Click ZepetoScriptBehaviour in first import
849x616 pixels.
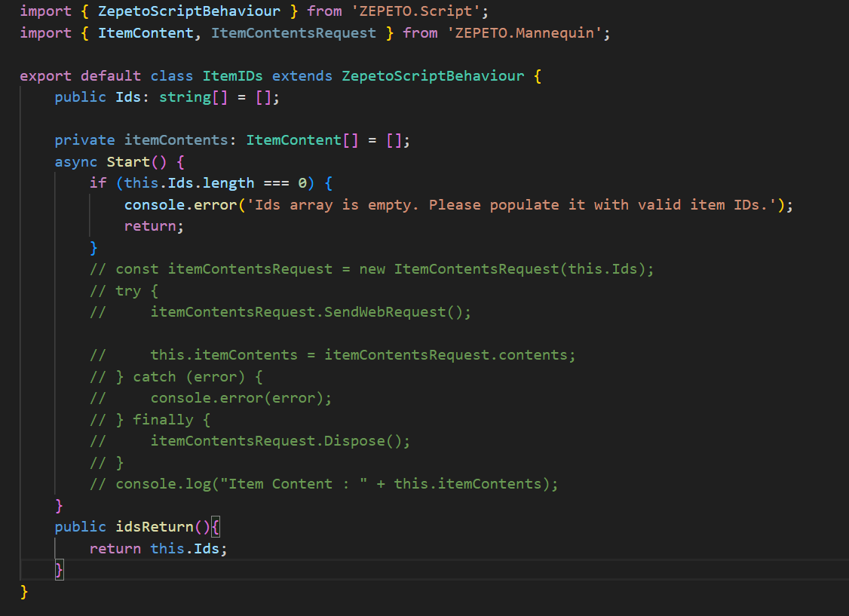pos(189,11)
